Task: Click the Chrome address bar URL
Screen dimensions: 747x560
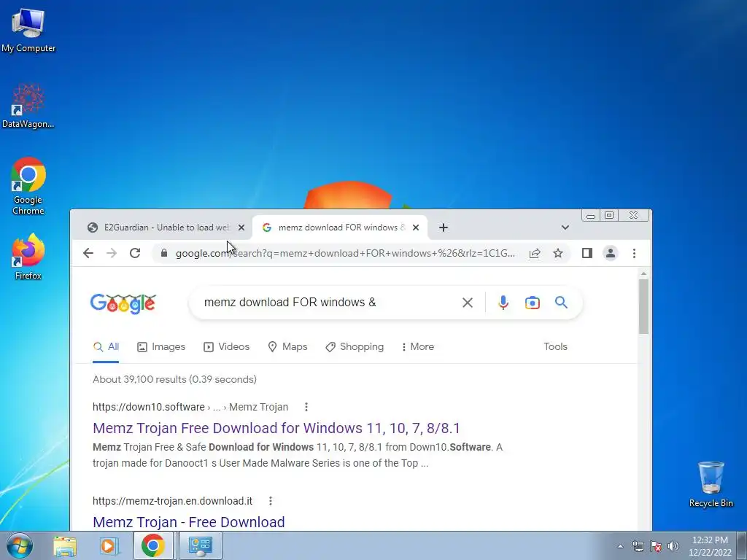Action: pyautogui.click(x=345, y=253)
